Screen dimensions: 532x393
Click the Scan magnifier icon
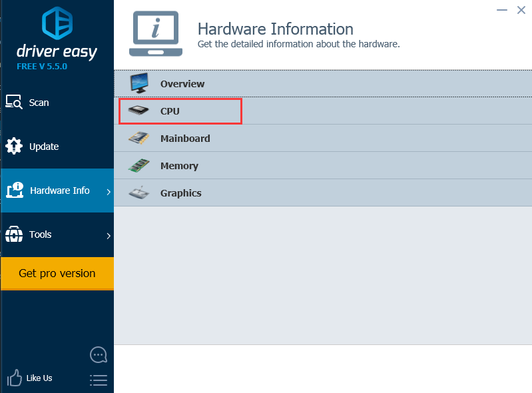click(x=14, y=102)
